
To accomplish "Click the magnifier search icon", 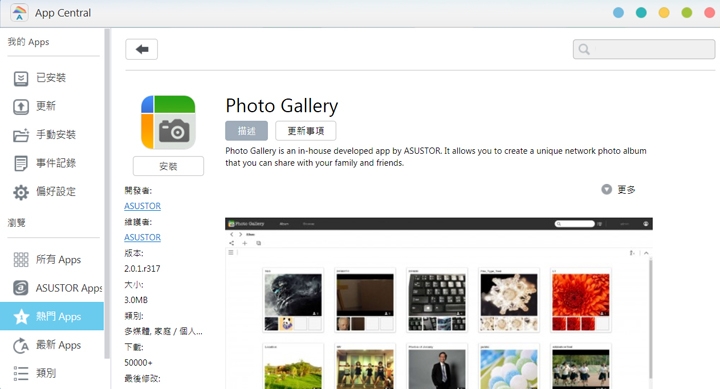I will pyautogui.click(x=584, y=49).
